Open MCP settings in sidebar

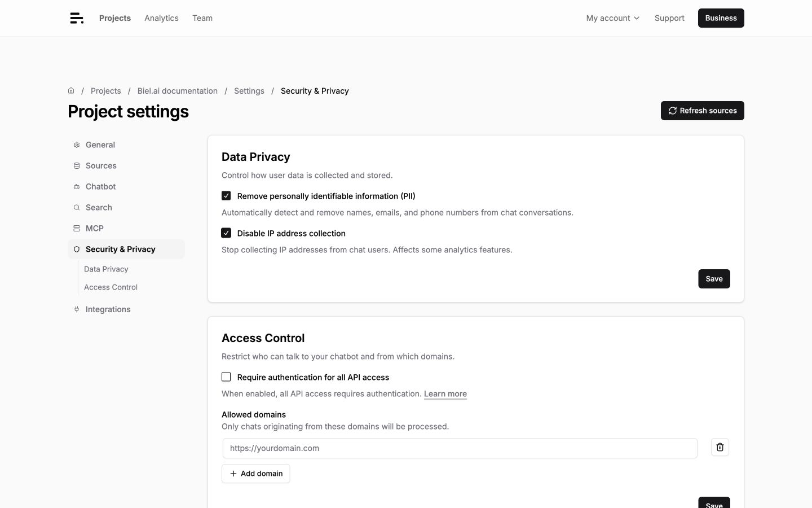[x=126, y=229]
